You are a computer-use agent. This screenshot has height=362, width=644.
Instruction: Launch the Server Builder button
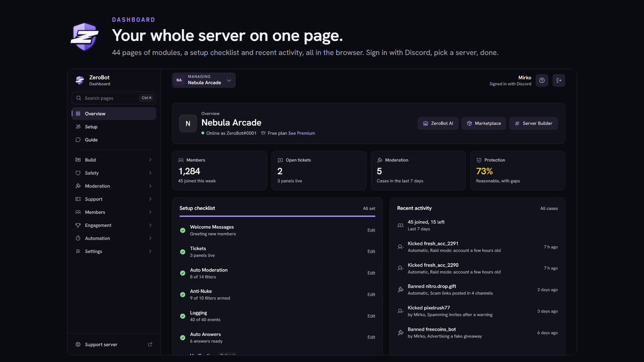533,123
